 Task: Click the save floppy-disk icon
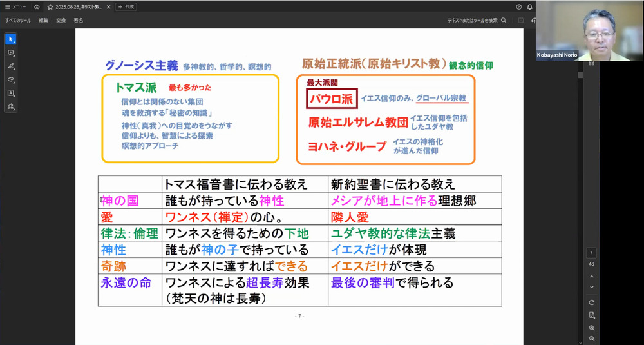pos(521,20)
